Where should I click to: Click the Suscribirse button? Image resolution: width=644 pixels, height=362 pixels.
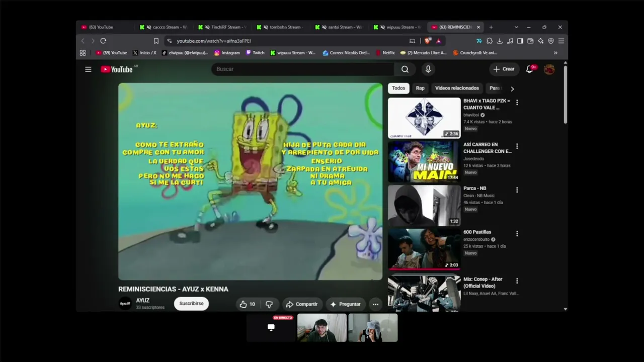(191, 304)
